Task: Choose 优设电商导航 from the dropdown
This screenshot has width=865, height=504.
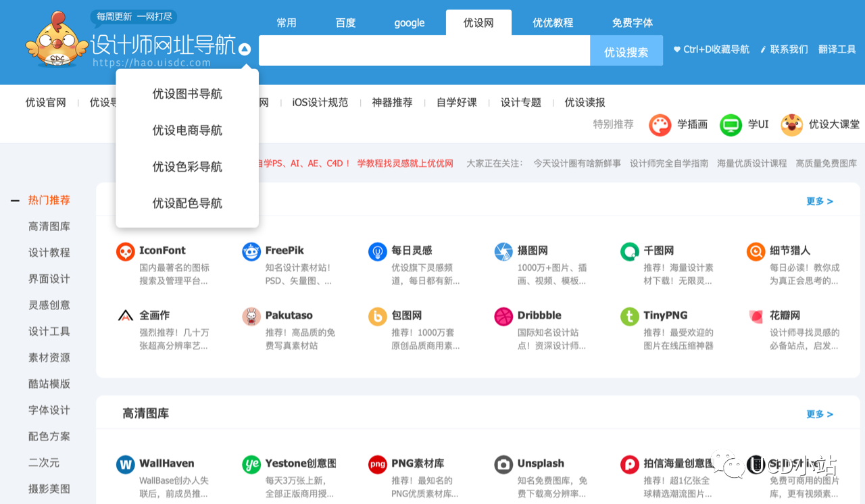Action: (x=187, y=130)
